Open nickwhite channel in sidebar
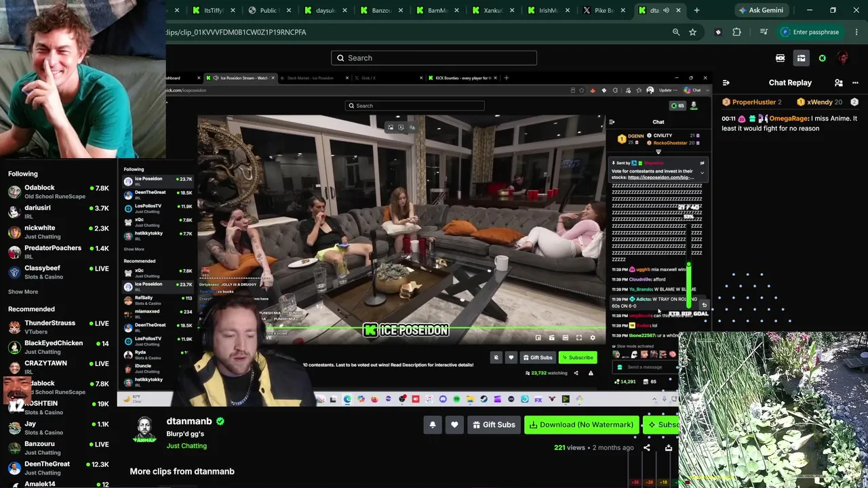This screenshot has width=868, height=488. [x=58, y=232]
